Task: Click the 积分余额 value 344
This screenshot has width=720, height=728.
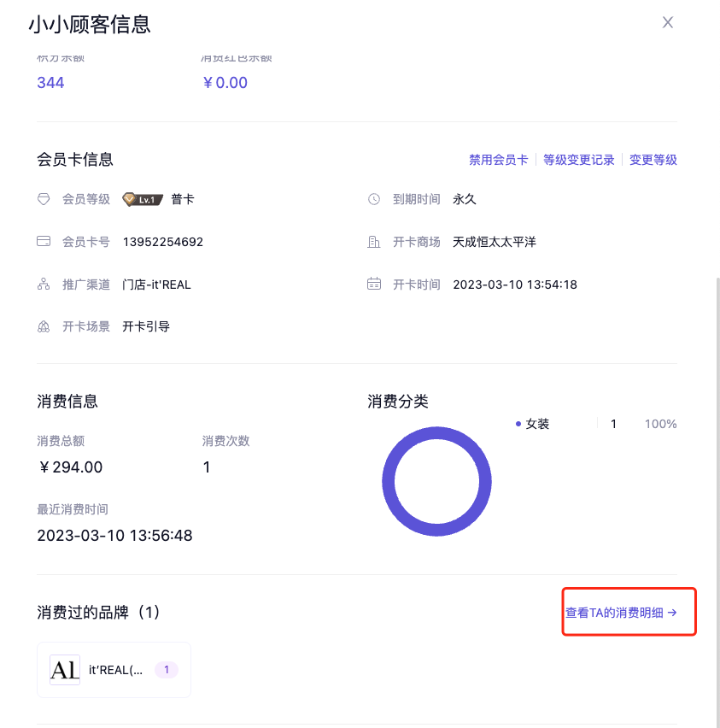Action: (50, 83)
